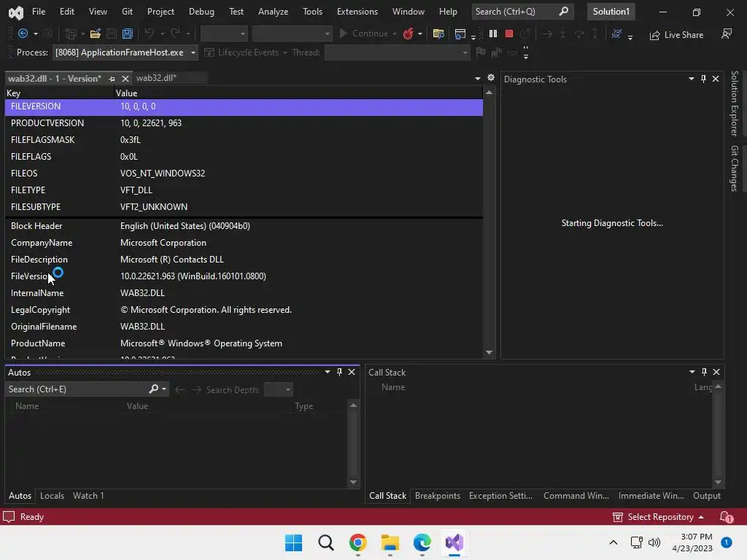Open Solution Explorer side tab
This screenshot has width=747, height=560.
(x=735, y=104)
